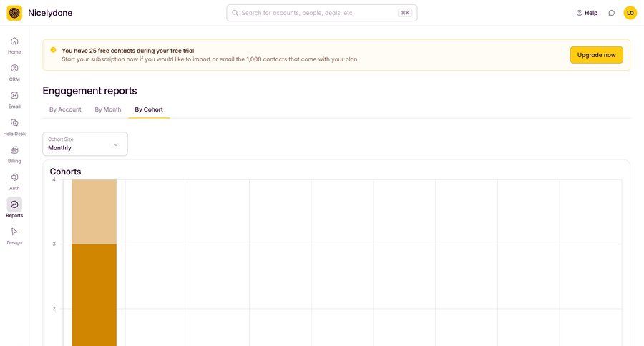Open the Email section icon
The width and height of the screenshot is (644, 346).
click(14, 96)
